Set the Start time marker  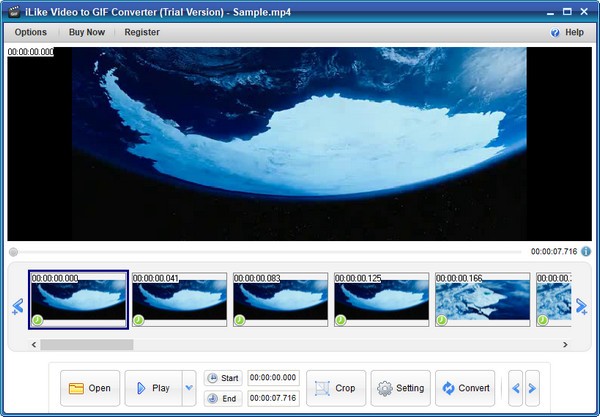pos(222,378)
